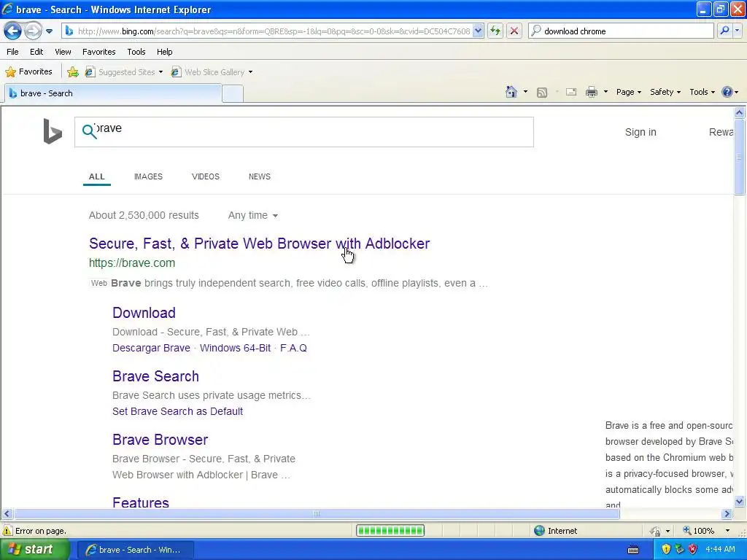Click the Internet zone globe icon
747x560 pixels.
pos(539,531)
